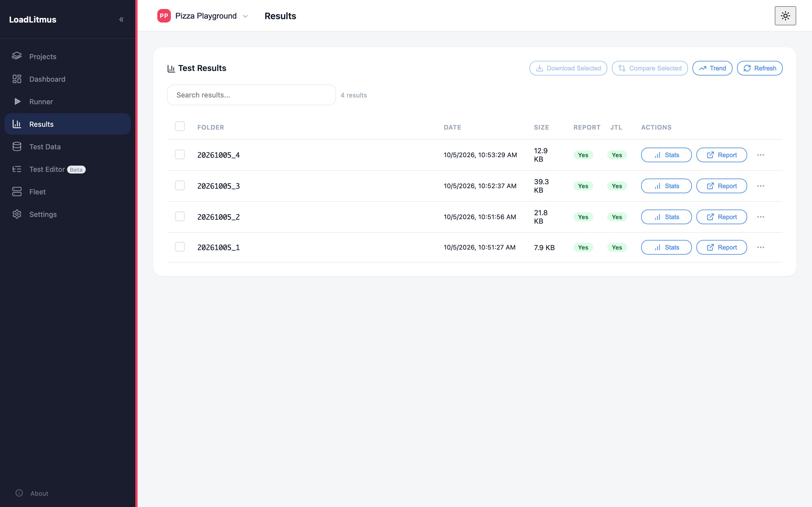Open the Settings gear icon

click(17, 214)
